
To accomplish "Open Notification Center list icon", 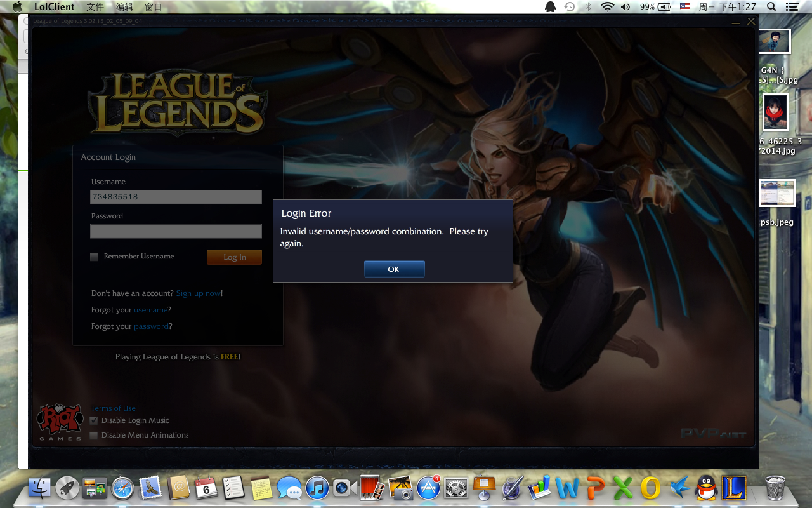I will [x=792, y=6].
